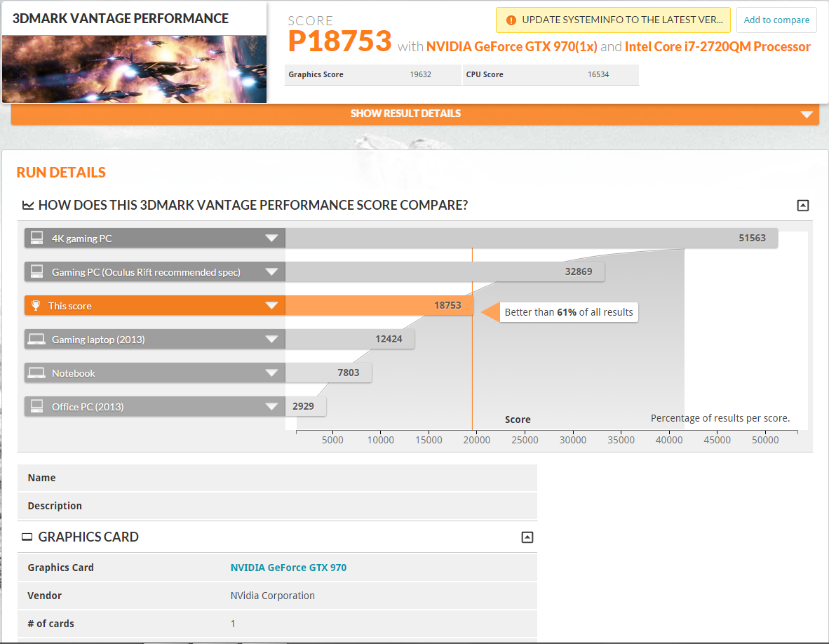Viewport: 829px width, 644px height.
Task: Click the 4K gaming PC monitor icon
Action: [x=37, y=238]
